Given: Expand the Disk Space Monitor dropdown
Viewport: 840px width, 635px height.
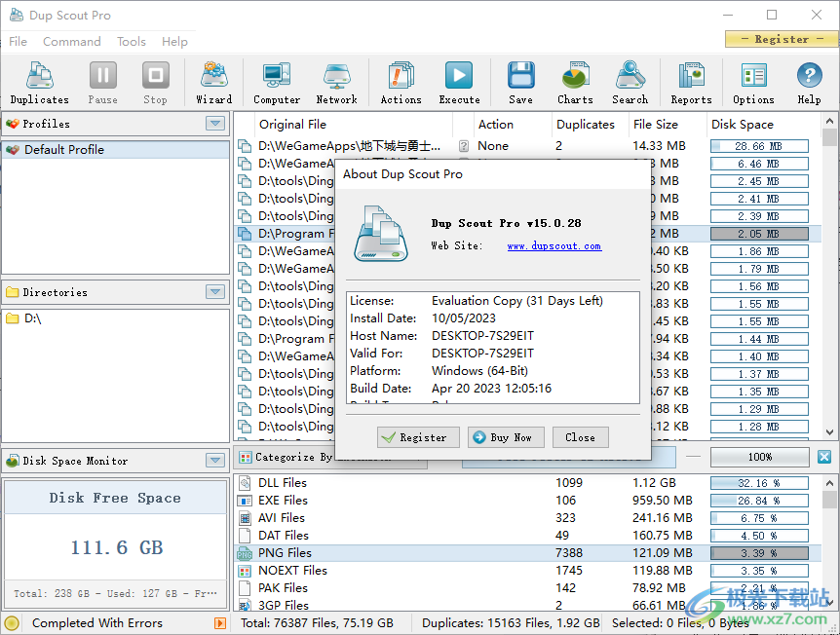Looking at the screenshot, I should (x=215, y=460).
